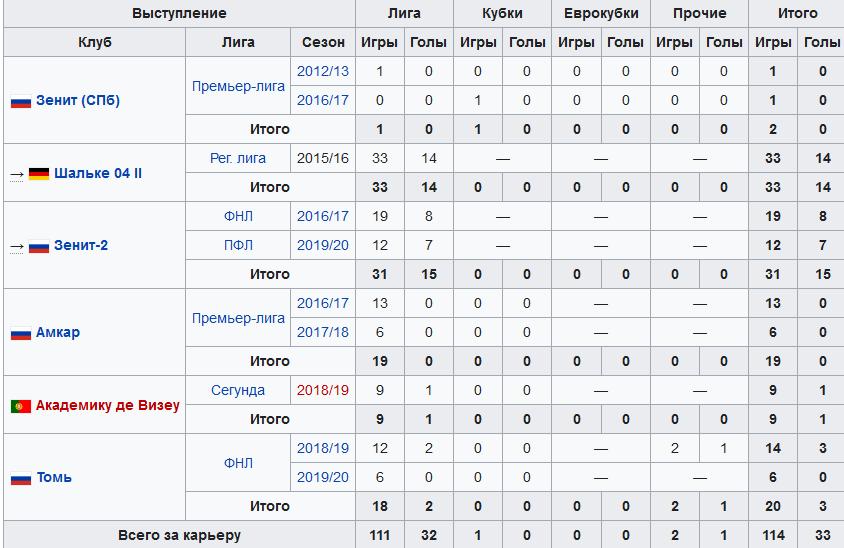Click the German flag next to Шальке 04 II

pos(39,174)
